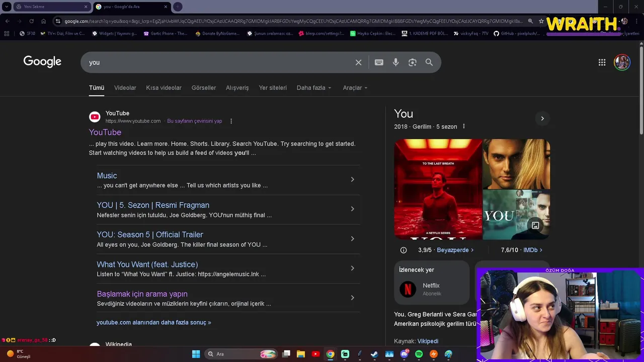Open the Music sitelink
The height and width of the screenshot is (362, 644).
(x=107, y=175)
